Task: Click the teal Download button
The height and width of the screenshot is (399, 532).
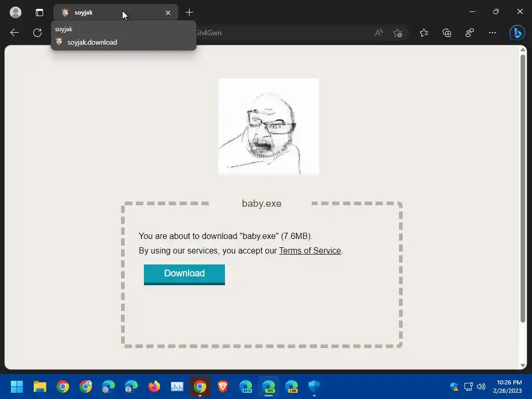Action: [x=184, y=274]
